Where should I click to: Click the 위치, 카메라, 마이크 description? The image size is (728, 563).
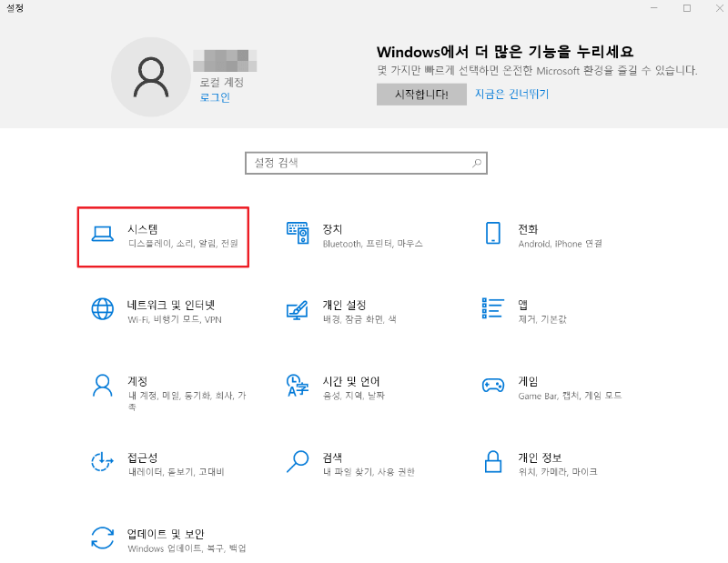pos(558,471)
